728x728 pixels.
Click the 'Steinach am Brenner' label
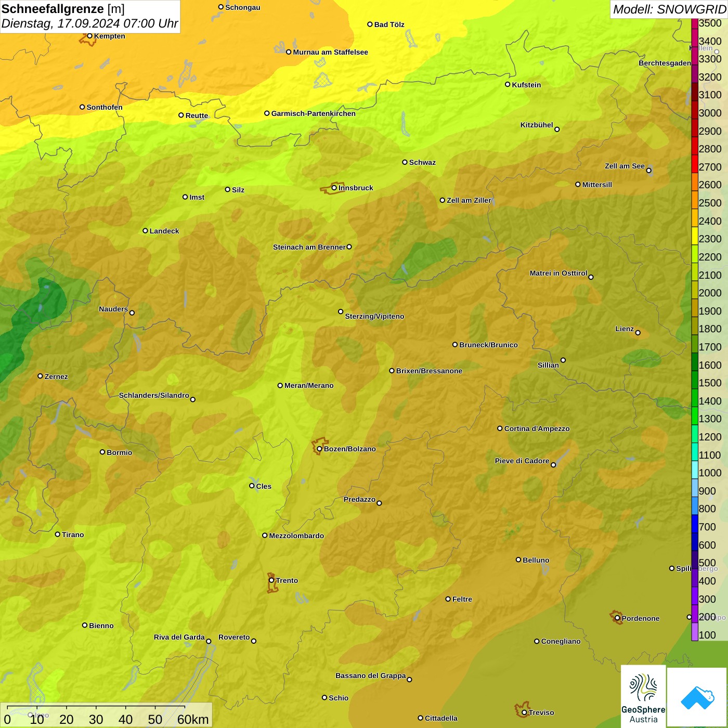(x=309, y=247)
